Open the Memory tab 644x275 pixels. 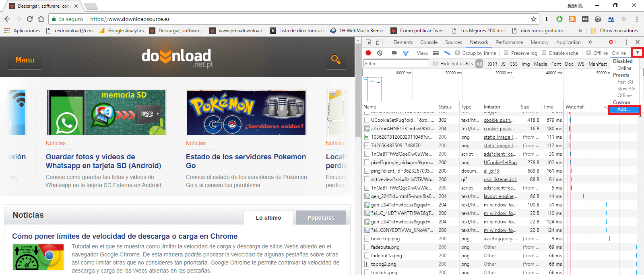point(539,42)
